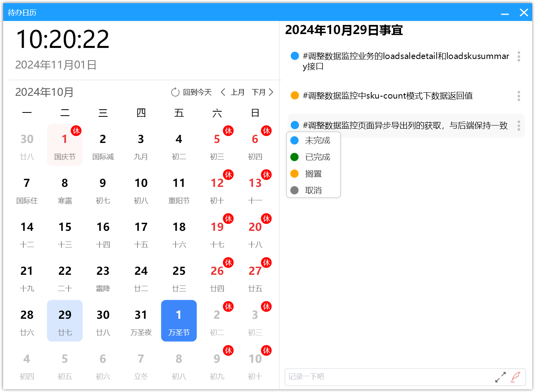
Task: Click the red feather submit icon
Action: coord(516,377)
